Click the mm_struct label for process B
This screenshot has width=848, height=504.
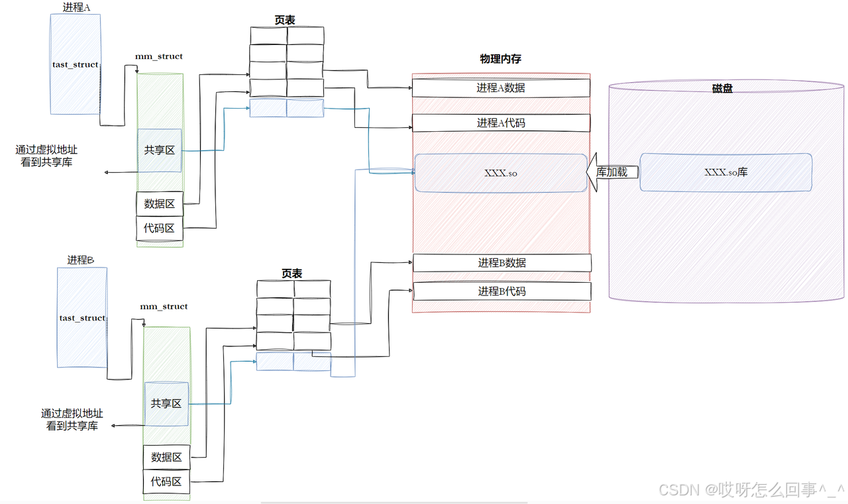tap(164, 307)
